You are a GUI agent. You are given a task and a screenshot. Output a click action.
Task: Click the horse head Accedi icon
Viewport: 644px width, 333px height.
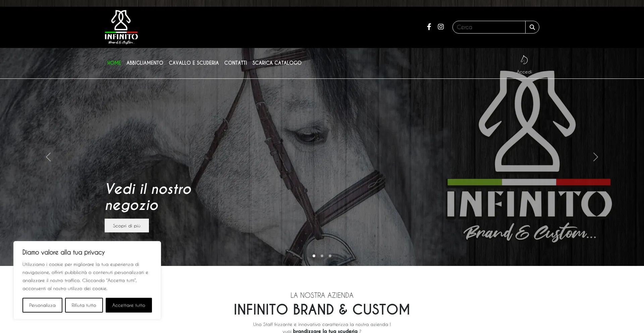coord(524,60)
